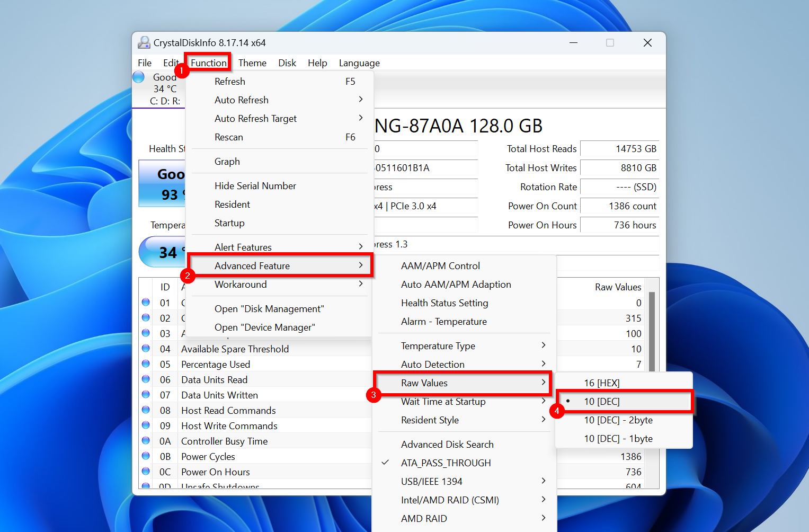Image resolution: width=809 pixels, height=532 pixels.
Task: Open "Disk Management" from the menu
Action: (269, 309)
